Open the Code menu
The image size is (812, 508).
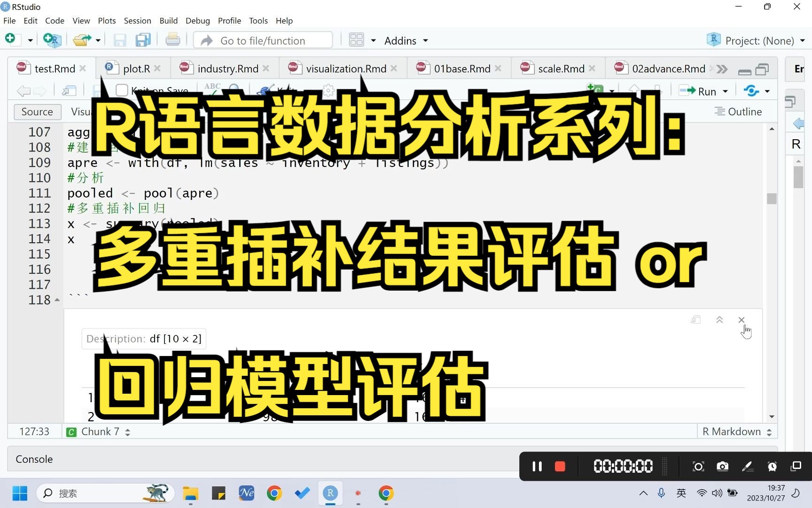click(55, 21)
